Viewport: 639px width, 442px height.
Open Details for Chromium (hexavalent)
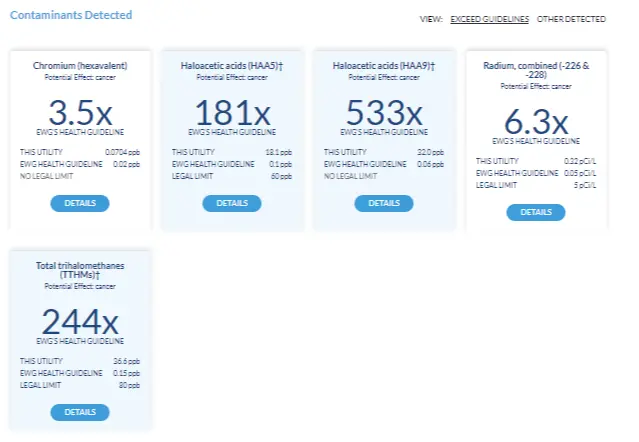coord(79,203)
